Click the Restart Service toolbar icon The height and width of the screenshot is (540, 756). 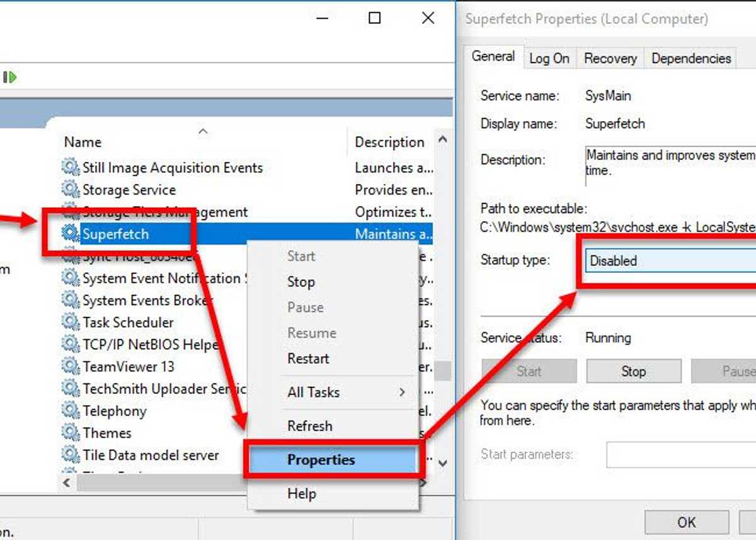[9, 78]
